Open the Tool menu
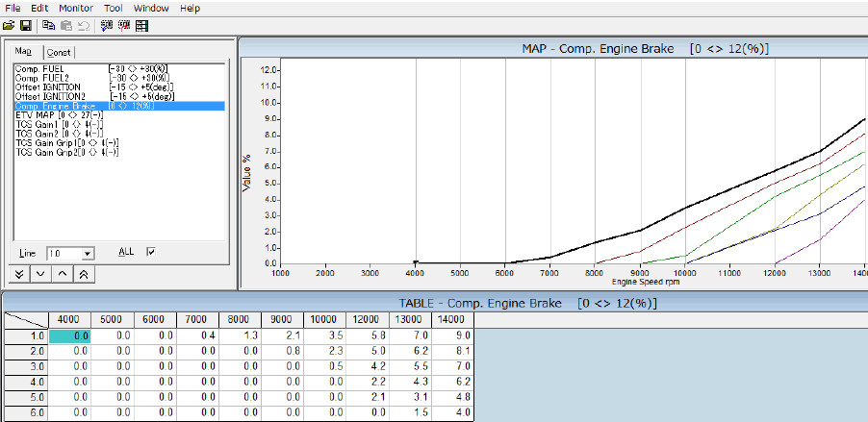This screenshot has width=868, height=422. click(x=114, y=8)
